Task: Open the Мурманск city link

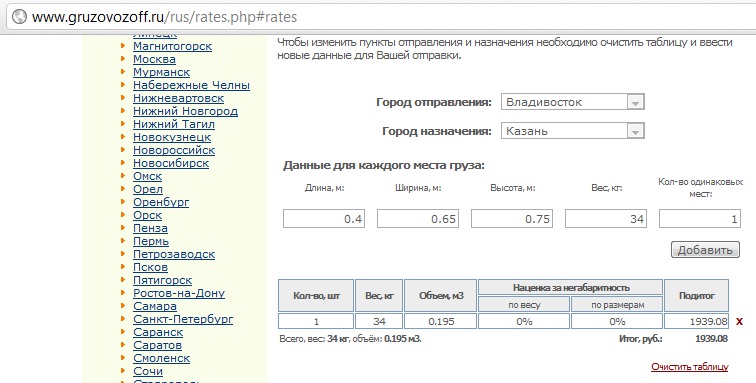Action: click(x=162, y=72)
